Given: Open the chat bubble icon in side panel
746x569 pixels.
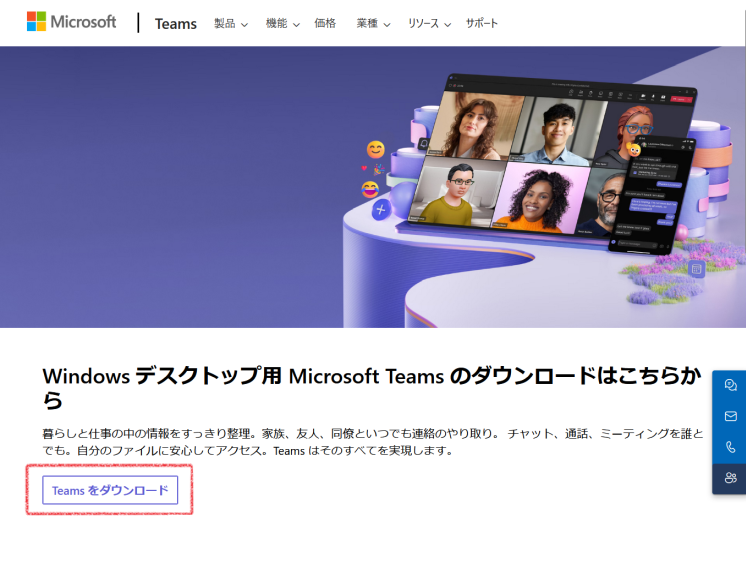Looking at the screenshot, I should pyautogui.click(x=730, y=385).
